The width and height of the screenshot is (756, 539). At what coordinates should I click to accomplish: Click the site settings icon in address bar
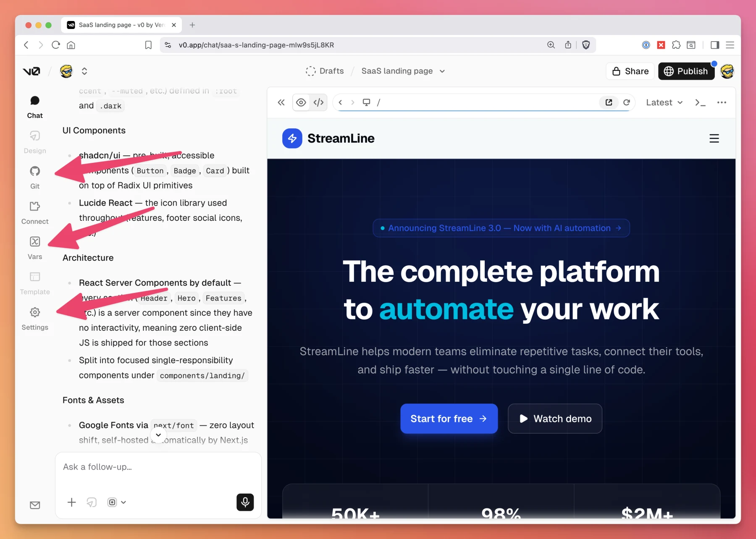(168, 45)
